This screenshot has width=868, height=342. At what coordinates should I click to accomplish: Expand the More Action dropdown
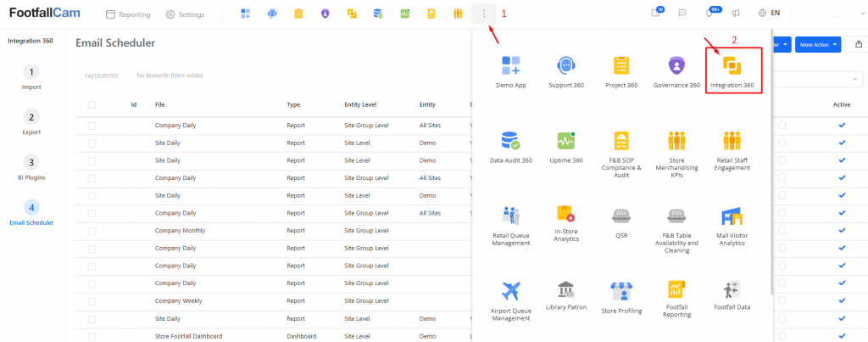coord(818,44)
